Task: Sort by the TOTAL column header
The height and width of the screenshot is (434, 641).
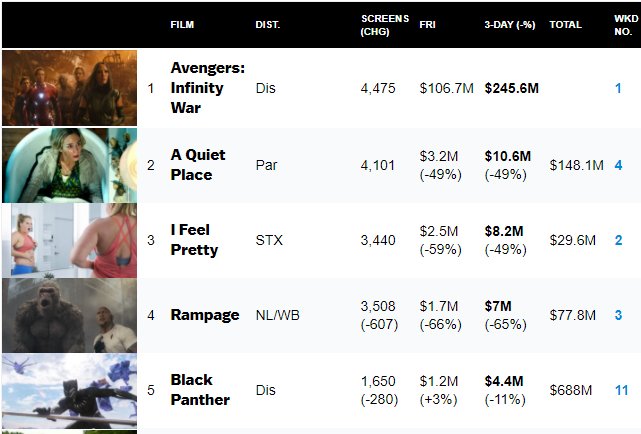Action: (565, 24)
